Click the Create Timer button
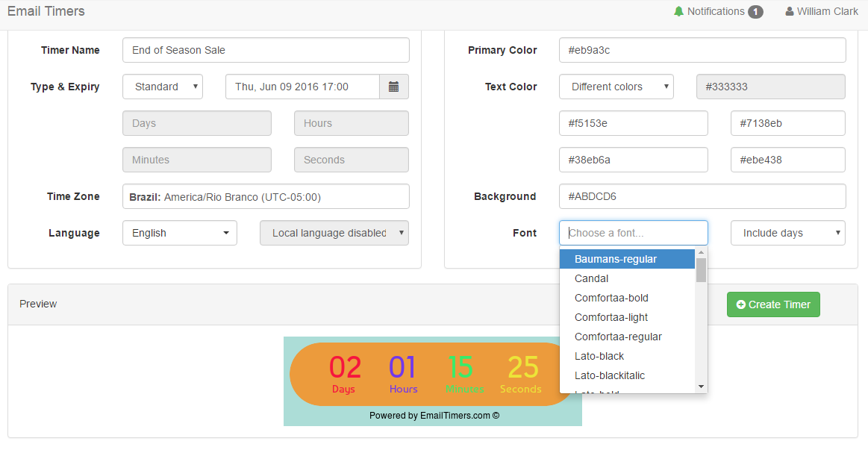868x450 pixels. (x=773, y=304)
